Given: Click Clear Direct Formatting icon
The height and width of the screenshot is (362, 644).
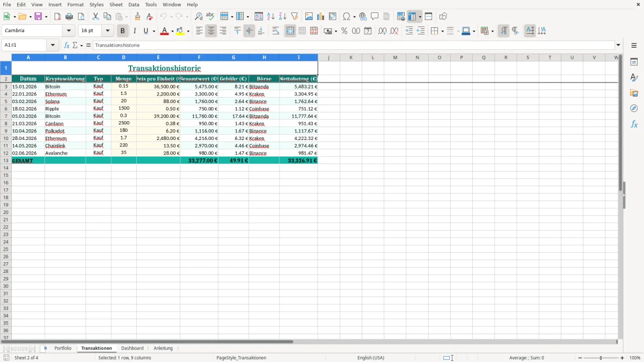Looking at the screenshot, I should pyautogui.click(x=149, y=17).
